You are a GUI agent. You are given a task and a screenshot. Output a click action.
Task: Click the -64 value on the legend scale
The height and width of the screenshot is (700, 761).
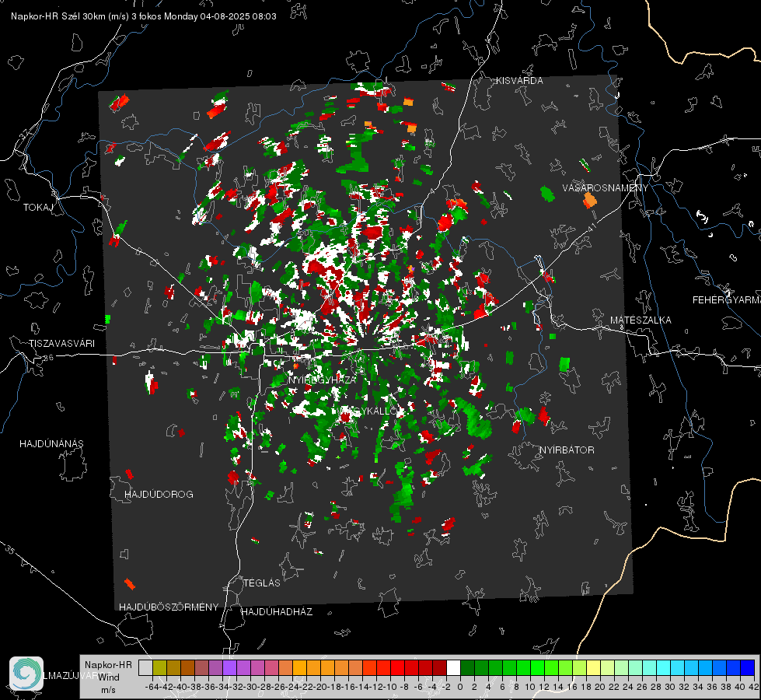coord(152,687)
